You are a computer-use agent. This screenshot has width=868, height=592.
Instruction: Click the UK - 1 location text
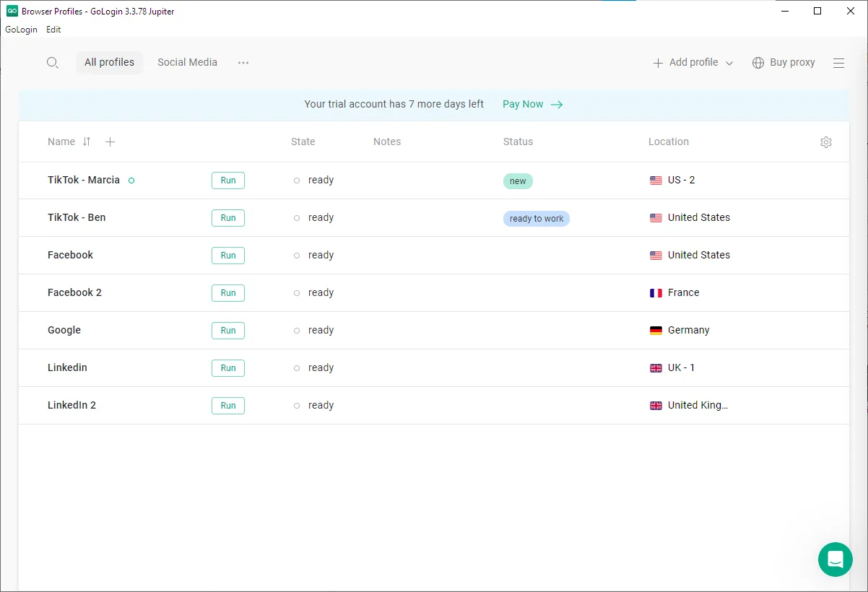pyautogui.click(x=681, y=367)
